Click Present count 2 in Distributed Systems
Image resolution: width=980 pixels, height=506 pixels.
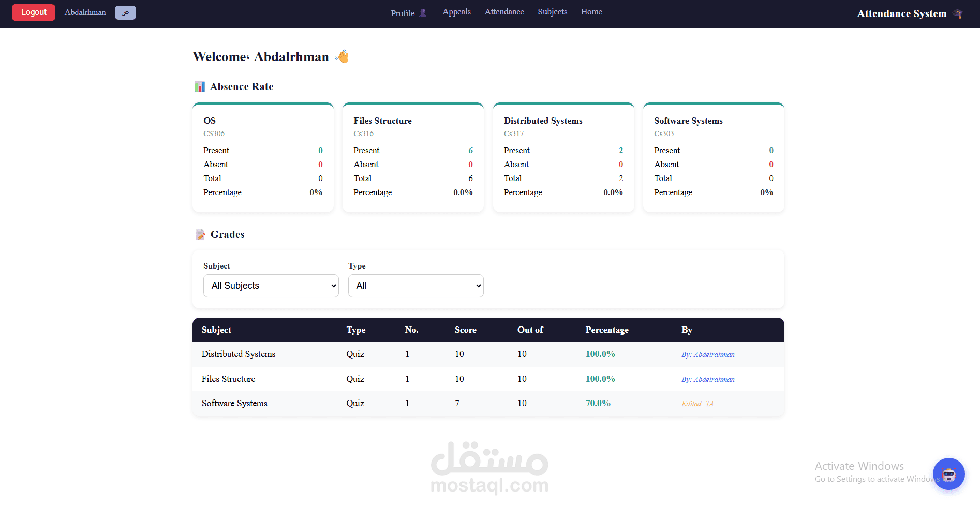click(x=621, y=151)
